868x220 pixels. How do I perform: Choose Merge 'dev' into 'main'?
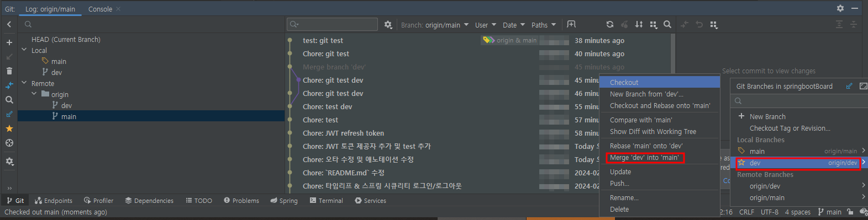[x=660, y=157]
